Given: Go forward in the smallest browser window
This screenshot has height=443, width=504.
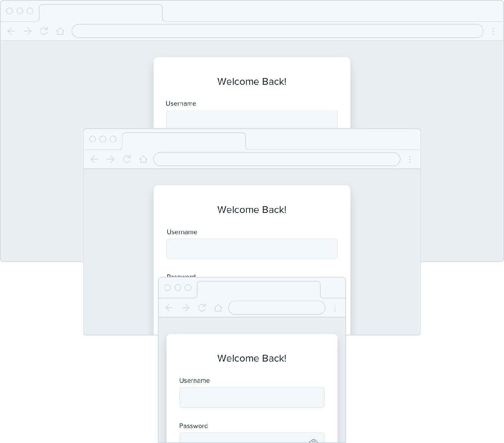Looking at the screenshot, I should (x=186, y=308).
